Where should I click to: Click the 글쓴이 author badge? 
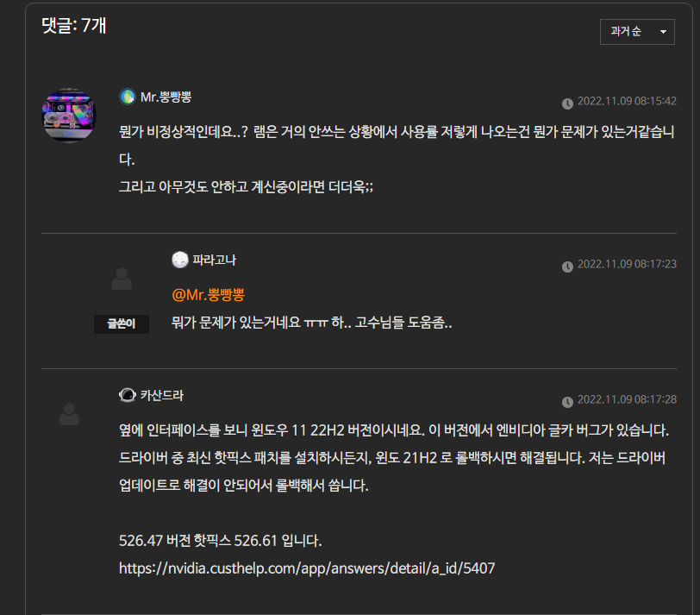pos(122,323)
